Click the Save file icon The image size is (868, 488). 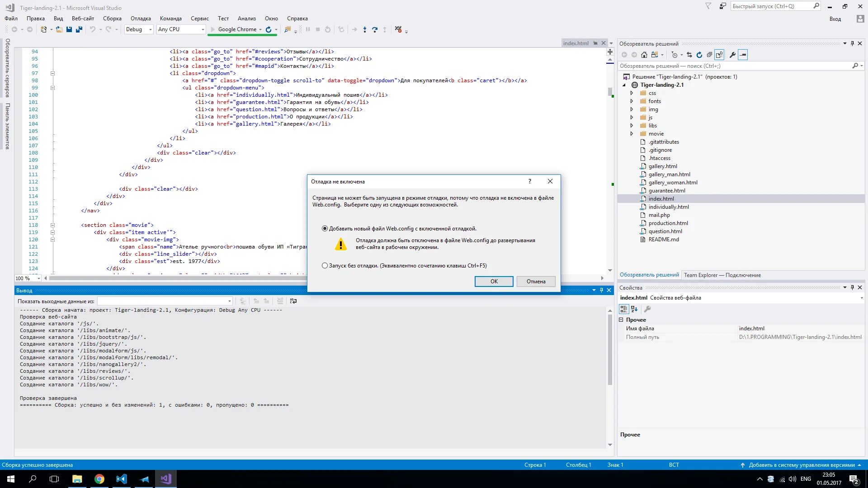pos(69,29)
